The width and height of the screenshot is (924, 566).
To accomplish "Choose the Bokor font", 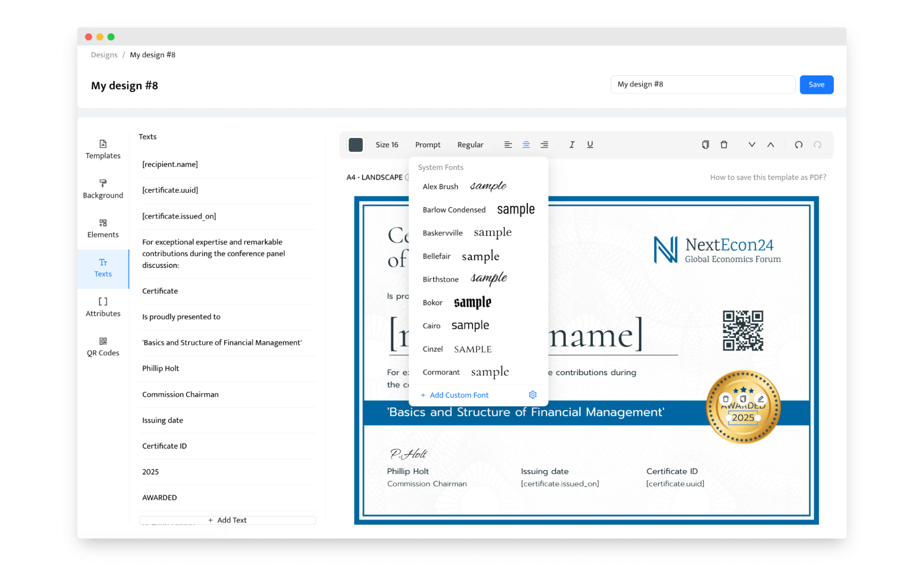I will pos(478,302).
